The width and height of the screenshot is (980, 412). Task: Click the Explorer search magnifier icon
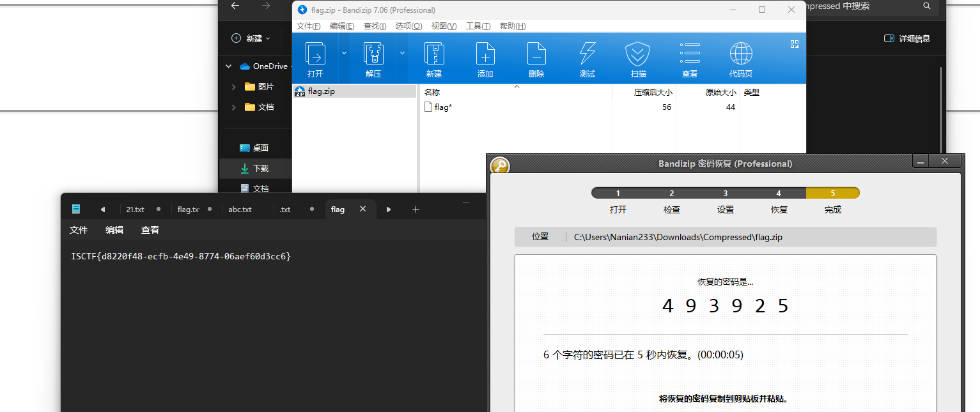point(927,6)
